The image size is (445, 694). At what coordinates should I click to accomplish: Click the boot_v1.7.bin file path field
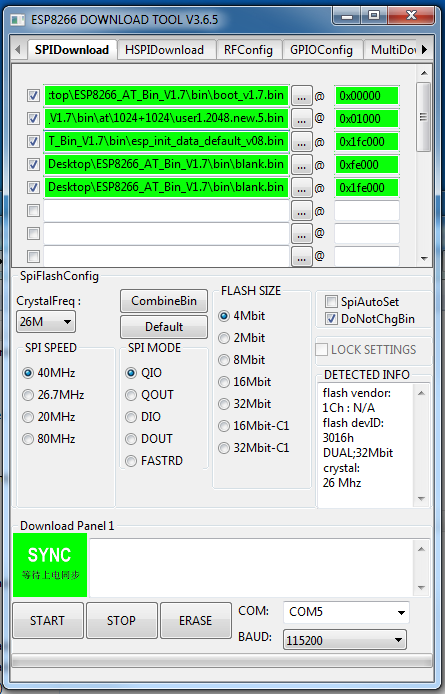[x=166, y=96]
